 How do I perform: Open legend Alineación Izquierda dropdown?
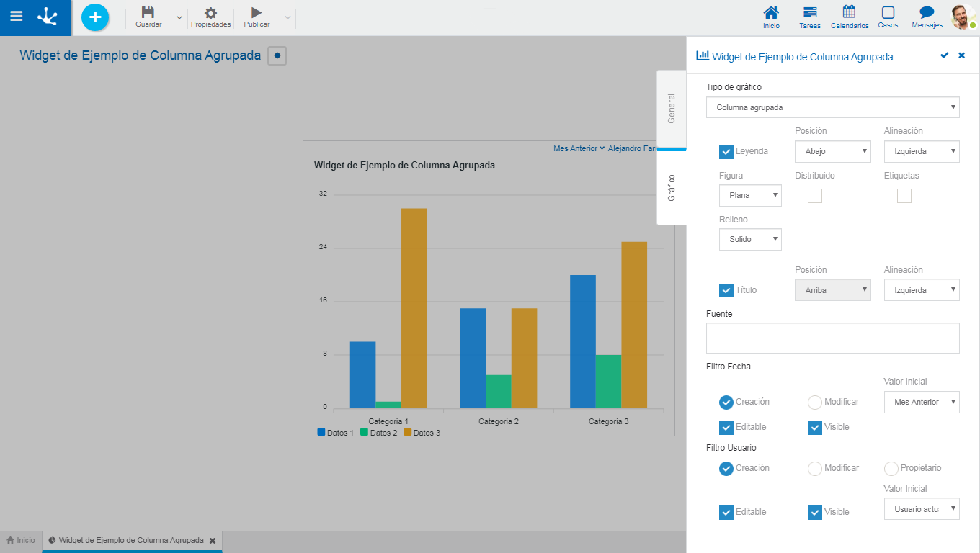coord(922,151)
